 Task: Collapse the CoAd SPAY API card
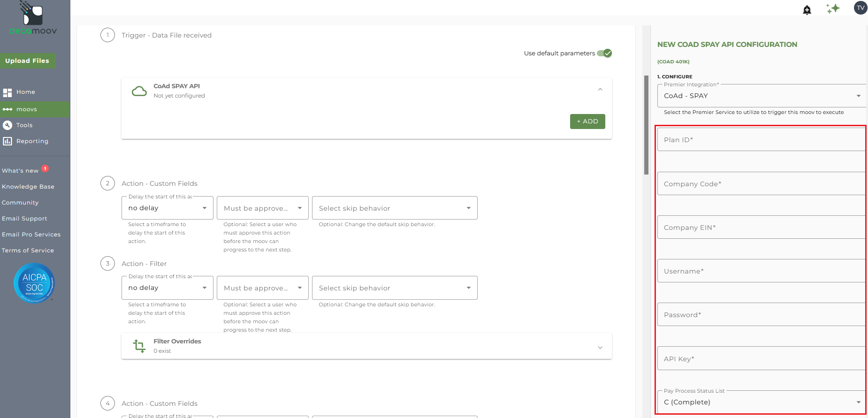click(600, 89)
